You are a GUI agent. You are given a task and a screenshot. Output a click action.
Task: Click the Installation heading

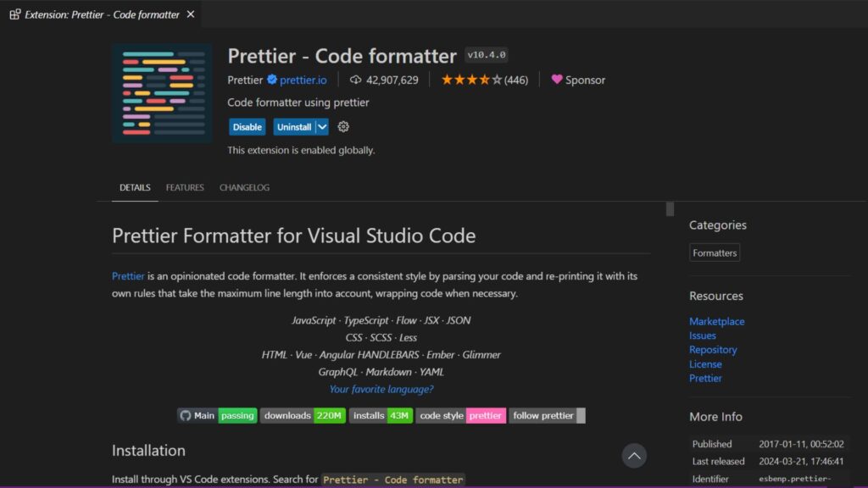tap(149, 451)
